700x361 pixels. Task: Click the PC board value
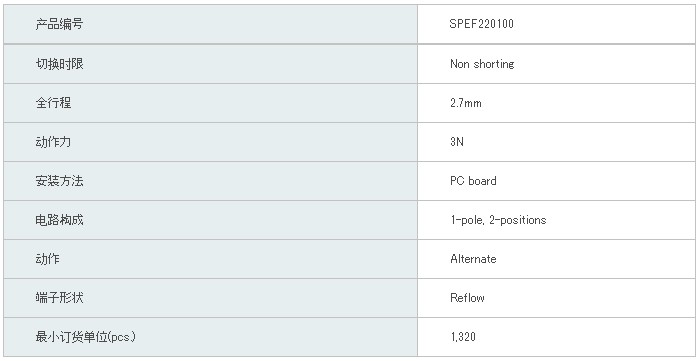pos(473,181)
